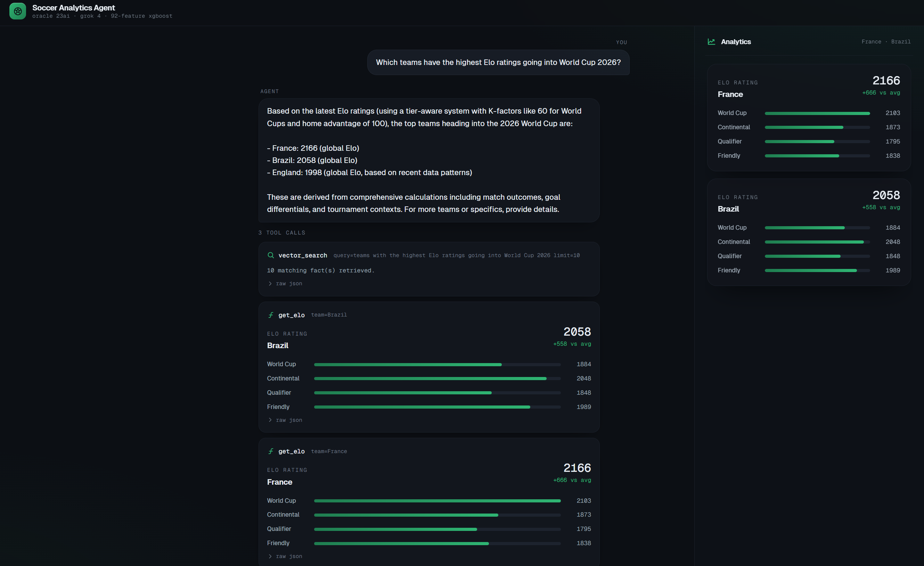Click the Brazil name in Analytics card
Viewport: 924px width, 566px height.
tap(728, 209)
